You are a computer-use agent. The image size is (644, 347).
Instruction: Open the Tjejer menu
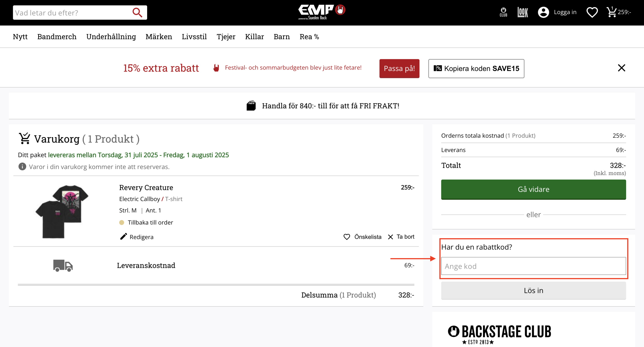(226, 37)
